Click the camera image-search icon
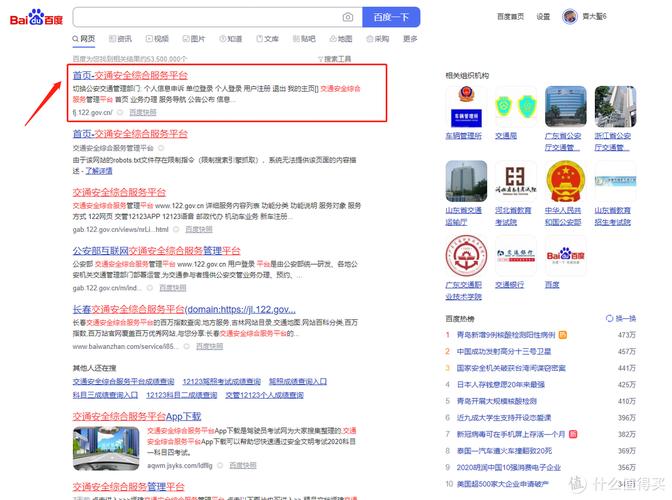This screenshot has height=500, width=672. pos(348,17)
